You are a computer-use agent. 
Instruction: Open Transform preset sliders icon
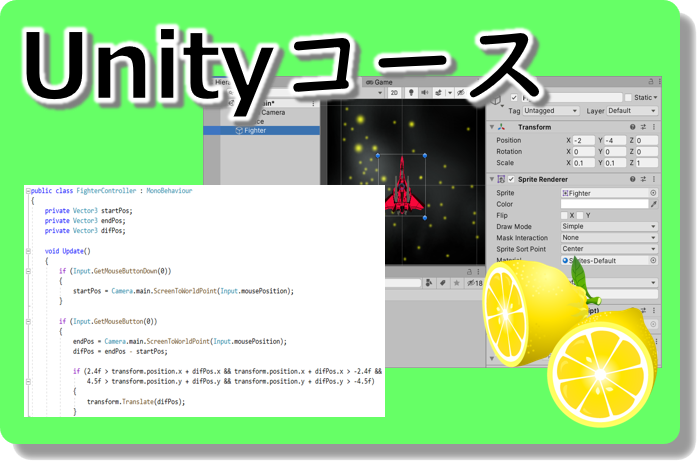[x=643, y=127]
